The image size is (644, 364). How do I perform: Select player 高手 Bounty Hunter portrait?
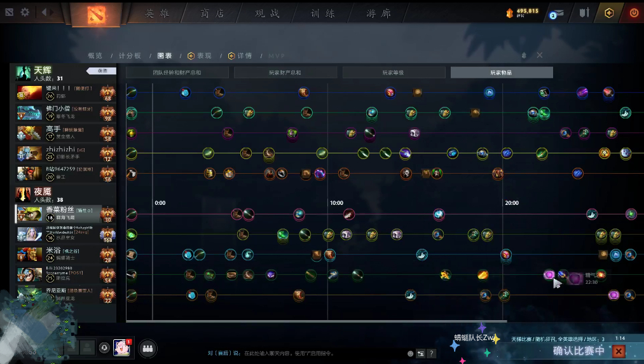coord(29,133)
